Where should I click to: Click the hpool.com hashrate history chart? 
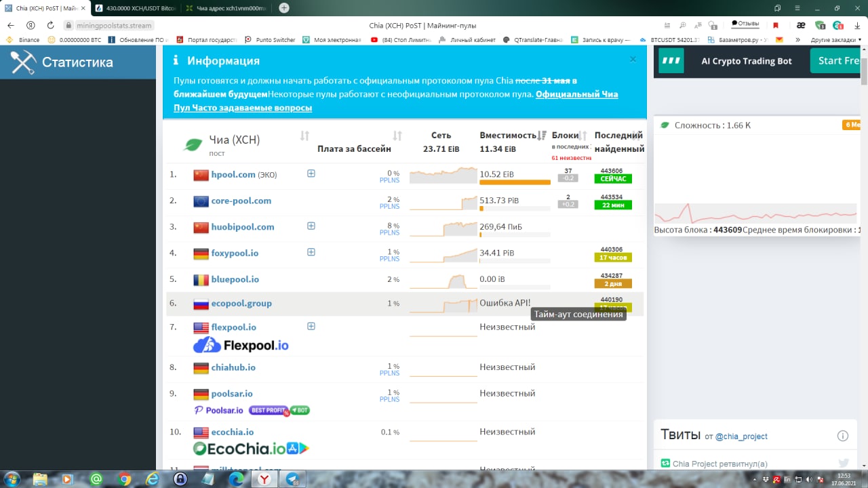pyautogui.click(x=443, y=175)
